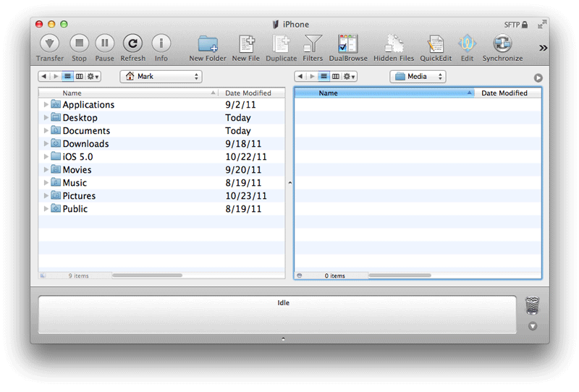Open Filters from the toolbar

tap(313, 44)
